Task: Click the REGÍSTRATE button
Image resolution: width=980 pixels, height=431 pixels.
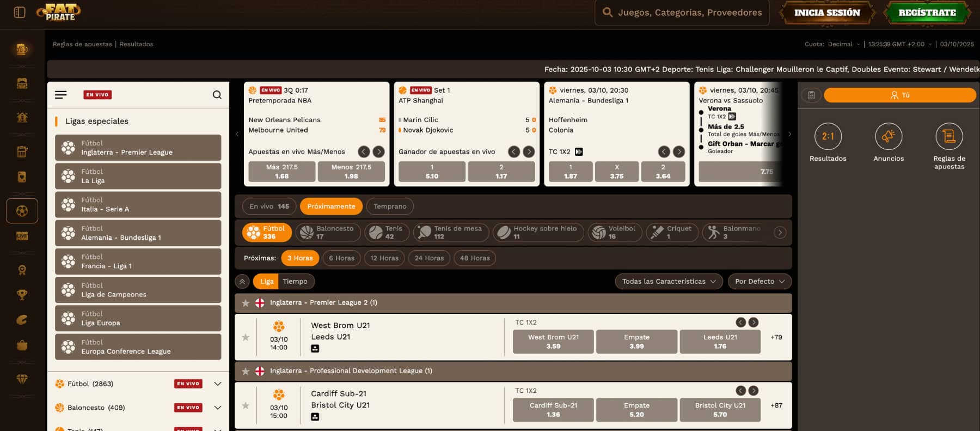Action: click(x=927, y=13)
